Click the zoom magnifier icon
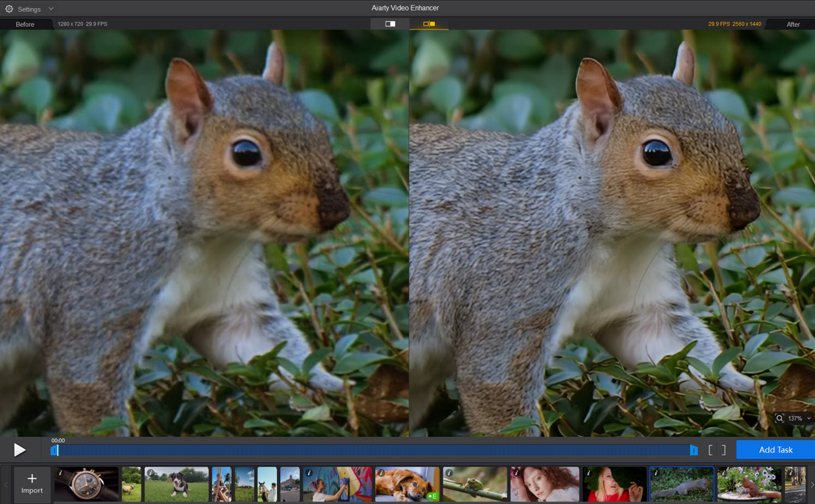 tap(780, 418)
